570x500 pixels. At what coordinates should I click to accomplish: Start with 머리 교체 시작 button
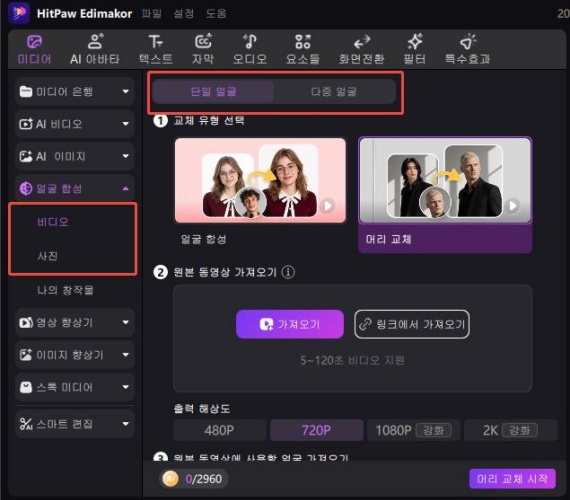[x=513, y=479]
